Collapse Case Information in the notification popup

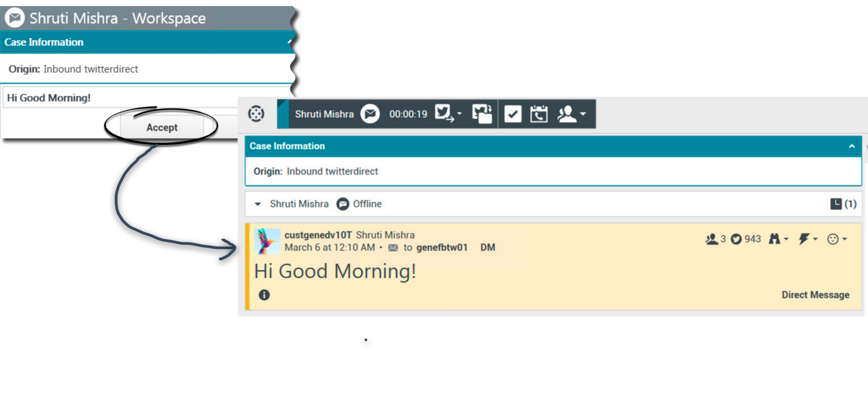pyautogui.click(x=290, y=42)
